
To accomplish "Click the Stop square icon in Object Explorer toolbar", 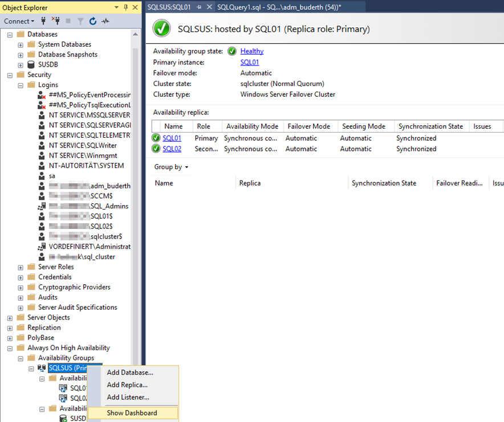I will [x=68, y=21].
